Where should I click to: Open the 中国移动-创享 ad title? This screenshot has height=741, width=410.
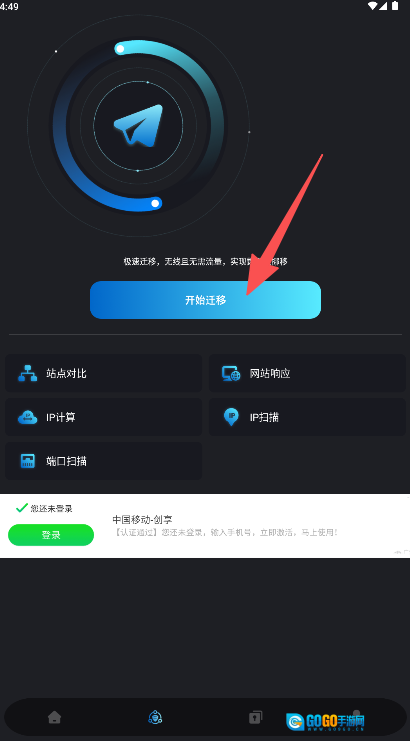point(142,520)
